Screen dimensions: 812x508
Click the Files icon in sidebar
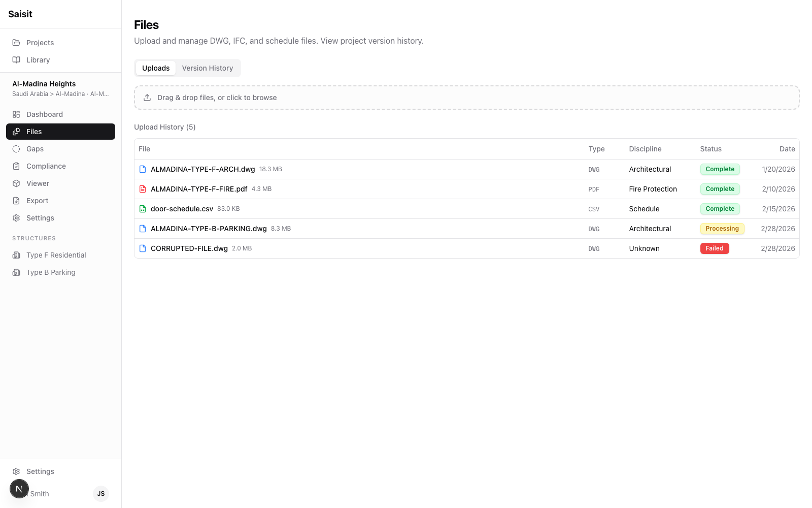[16, 132]
